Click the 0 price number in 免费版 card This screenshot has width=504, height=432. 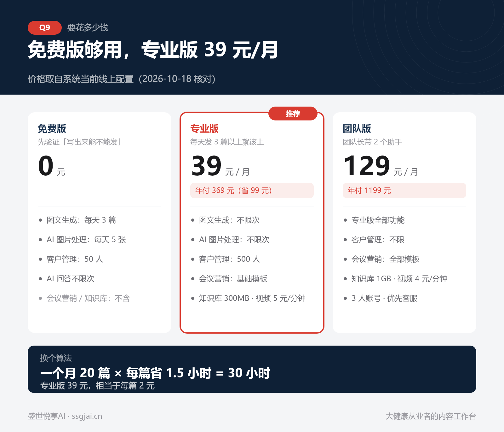46,166
